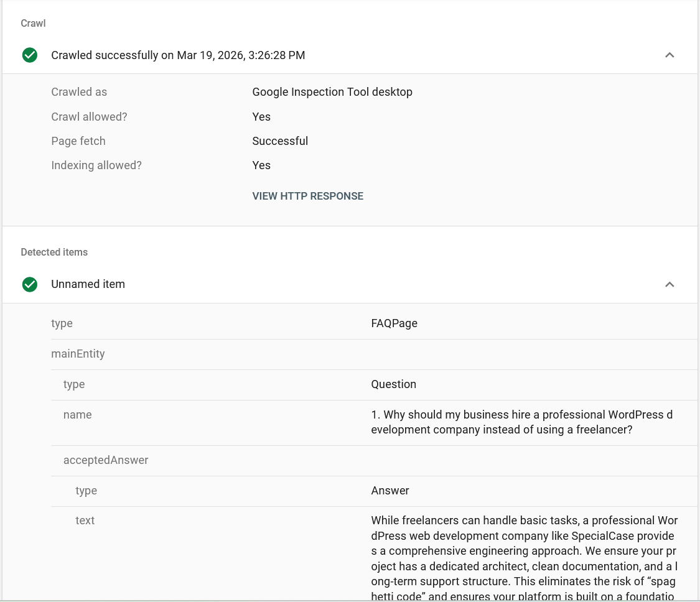700x602 pixels.
Task: Select the mainEntity row
Action: pyautogui.click(x=78, y=353)
